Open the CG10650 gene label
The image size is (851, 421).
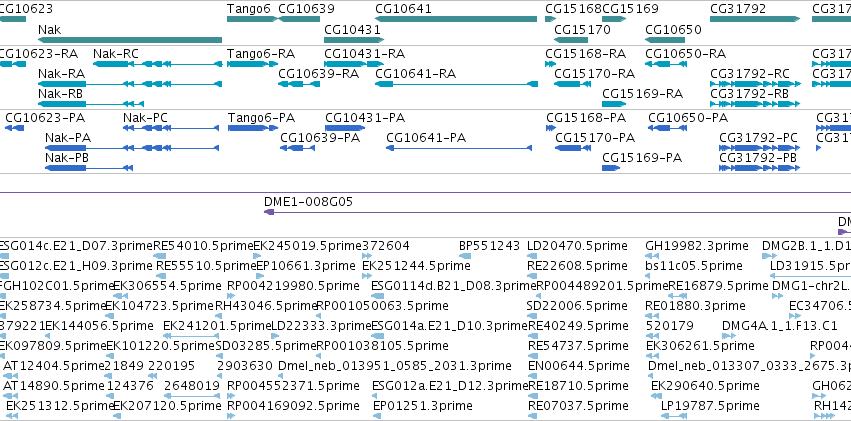click(674, 29)
